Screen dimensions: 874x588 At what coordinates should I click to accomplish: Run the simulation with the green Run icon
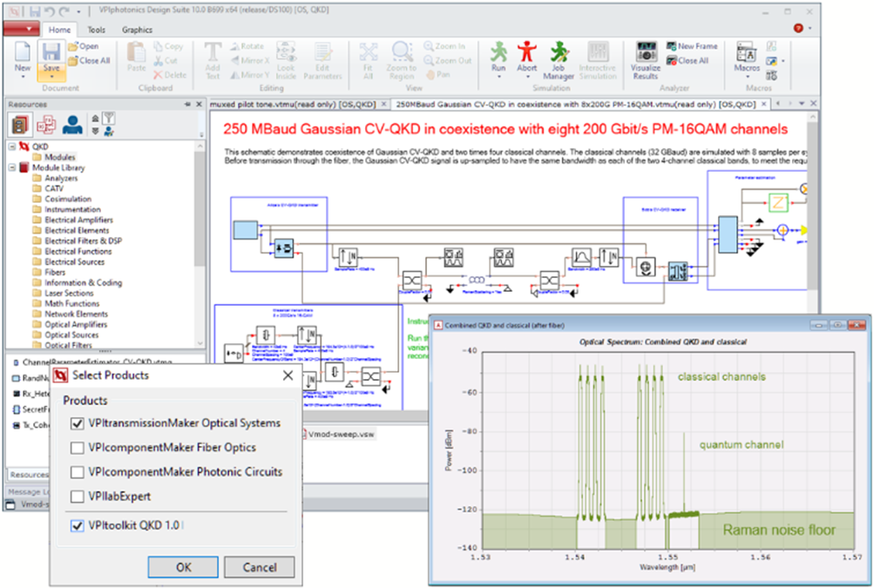click(x=498, y=52)
